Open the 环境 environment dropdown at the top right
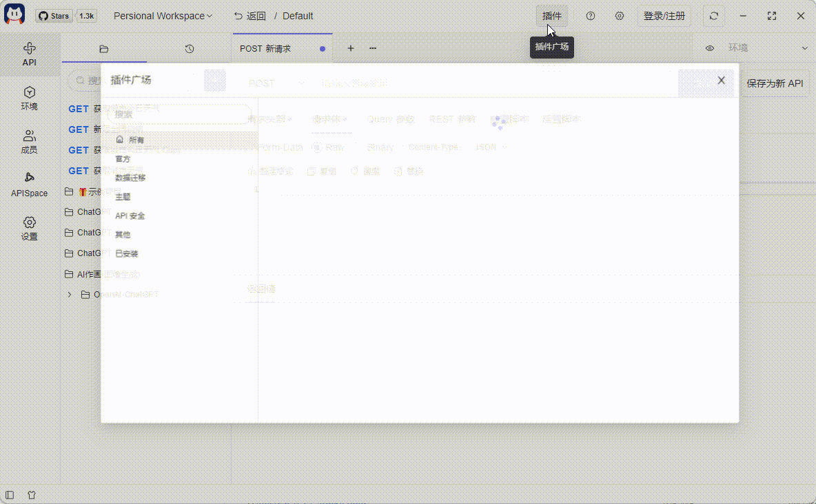 point(768,48)
